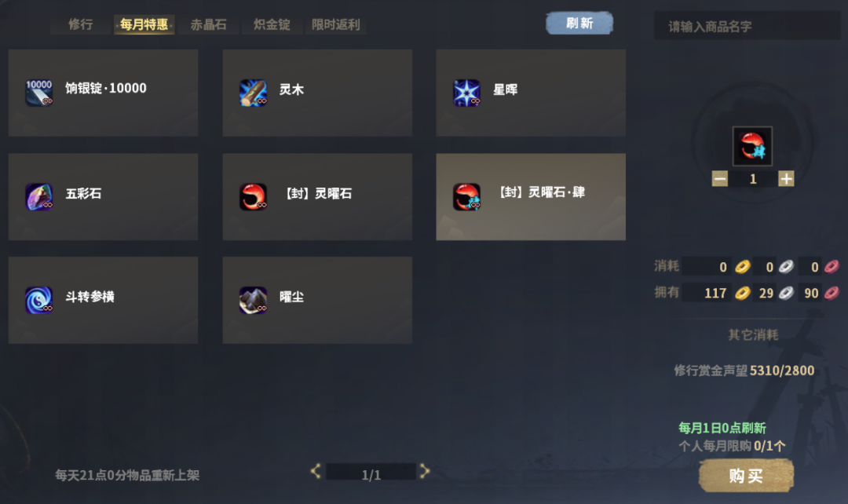Click the 购买 buy button
This screenshot has height=504, width=848.
(x=746, y=475)
